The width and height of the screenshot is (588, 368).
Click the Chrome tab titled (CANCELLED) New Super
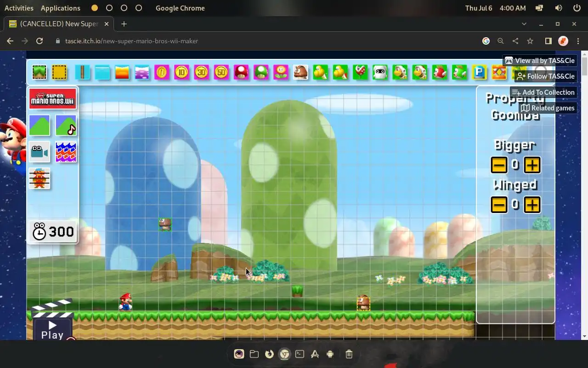tap(59, 24)
